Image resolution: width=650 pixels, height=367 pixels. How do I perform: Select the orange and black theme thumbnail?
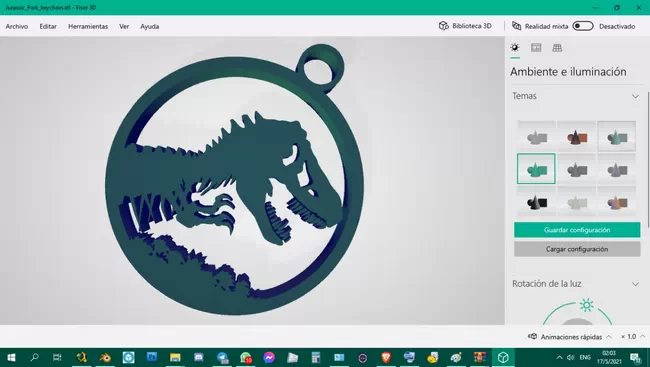(x=577, y=136)
